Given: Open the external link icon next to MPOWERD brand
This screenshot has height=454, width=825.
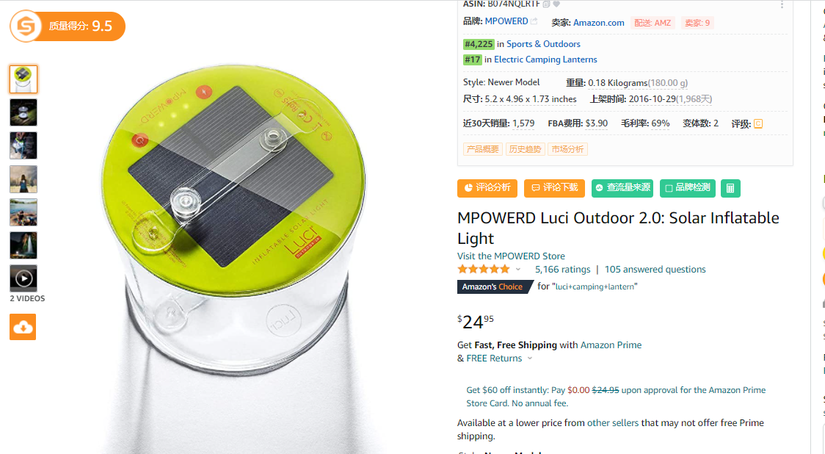Looking at the screenshot, I should pyautogui.click(x=534, y=22).
